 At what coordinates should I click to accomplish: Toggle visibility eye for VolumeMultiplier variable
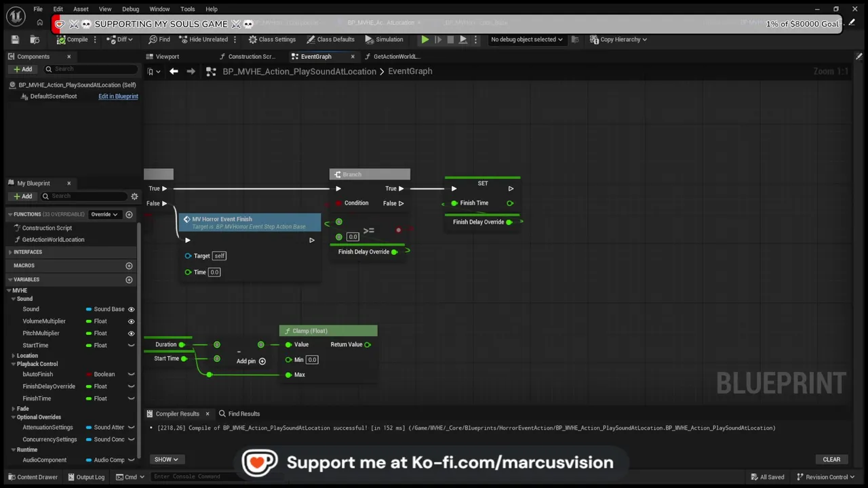[132, 321]
